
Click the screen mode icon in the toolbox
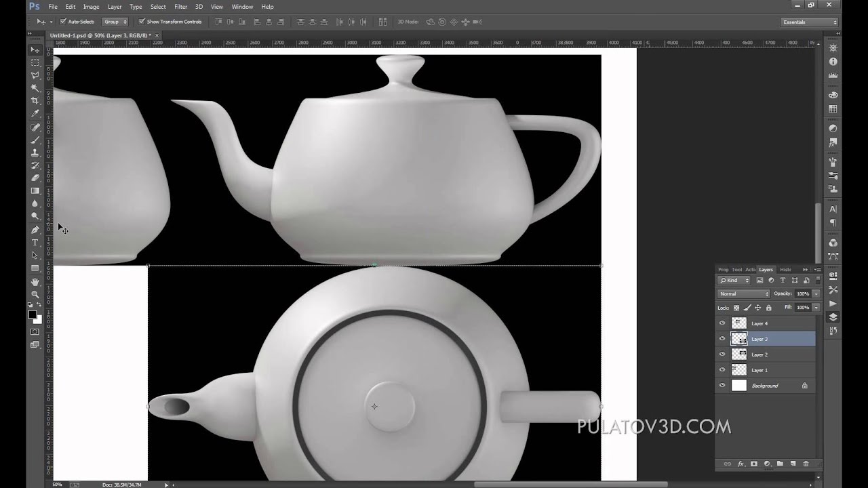pos(35,345)
